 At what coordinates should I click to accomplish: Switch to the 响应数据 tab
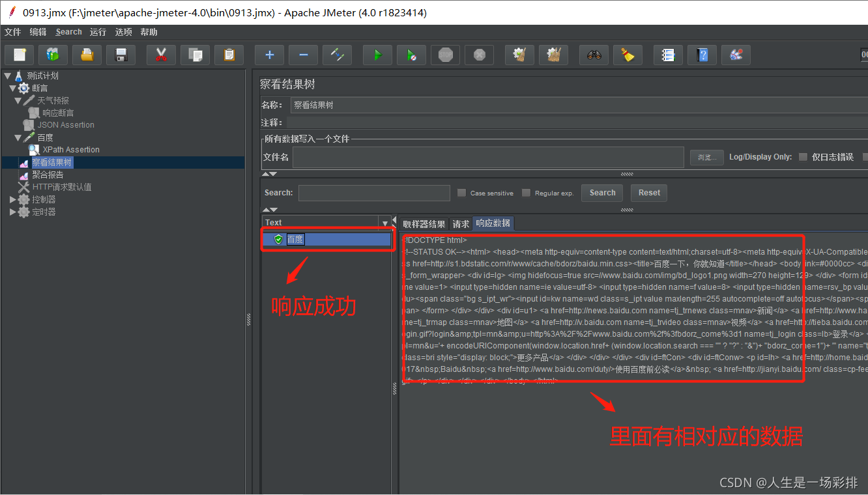(493, 223)
